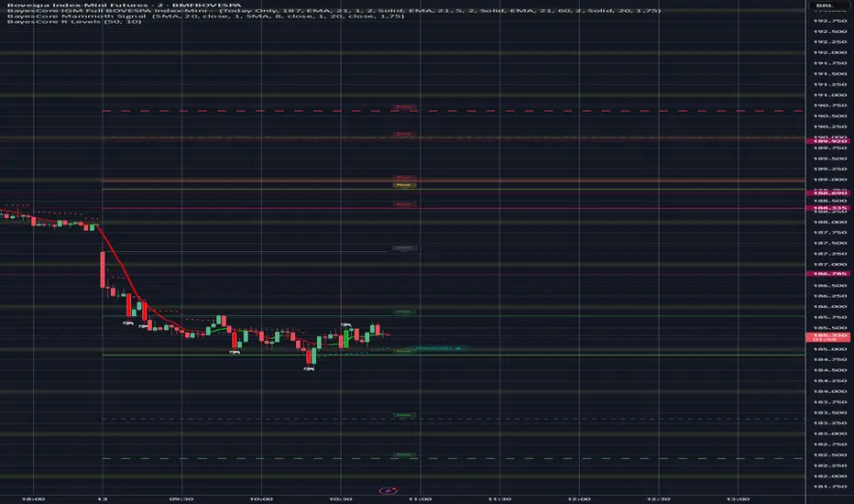Click the mammoth signal icon under the lowest candle
The width and height of the screenshot is (854, 504).
point(309,369)
